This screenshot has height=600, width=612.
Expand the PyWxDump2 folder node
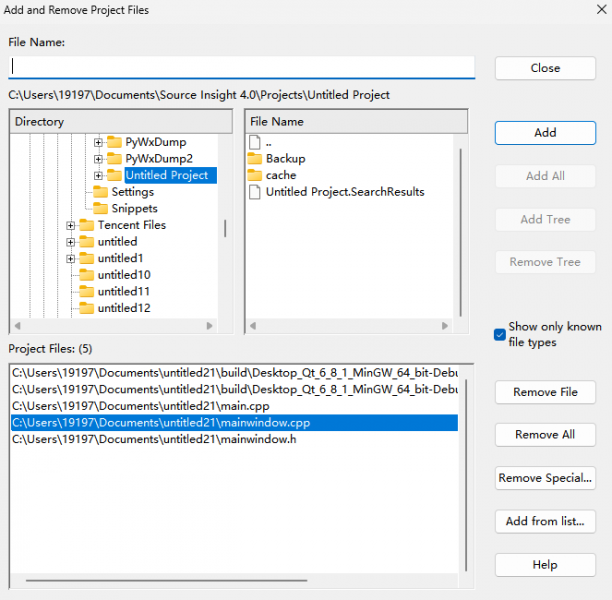tap(98, 159)
